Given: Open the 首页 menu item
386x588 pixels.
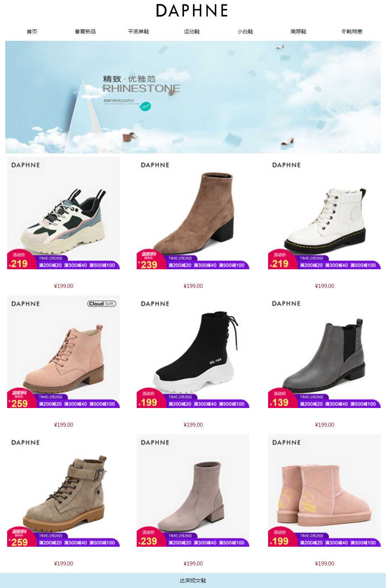Looking at the screenshot, I should click(x=32, y=31).
